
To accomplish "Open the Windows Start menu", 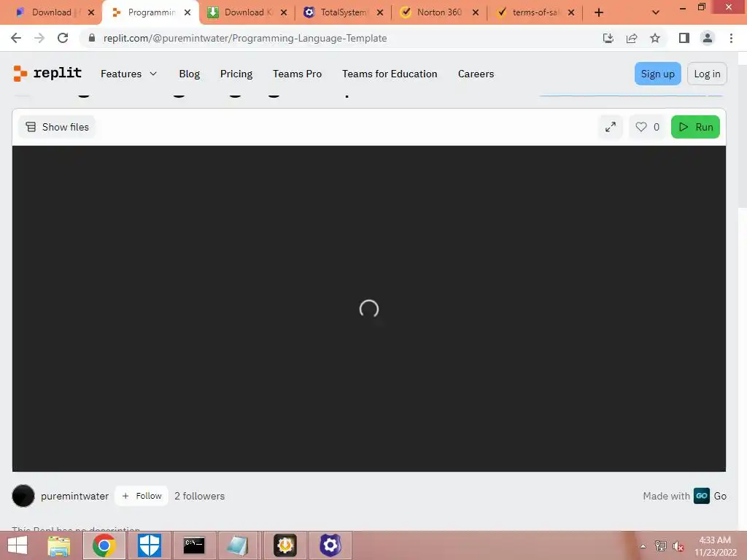I will point(18,545).
